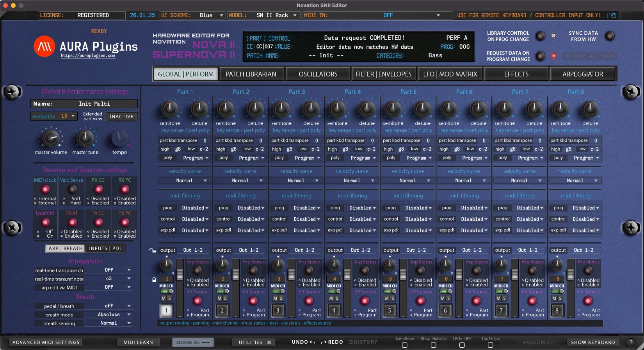
Task: Click Part 5 FX Source red button
Action: coord(421,301)
